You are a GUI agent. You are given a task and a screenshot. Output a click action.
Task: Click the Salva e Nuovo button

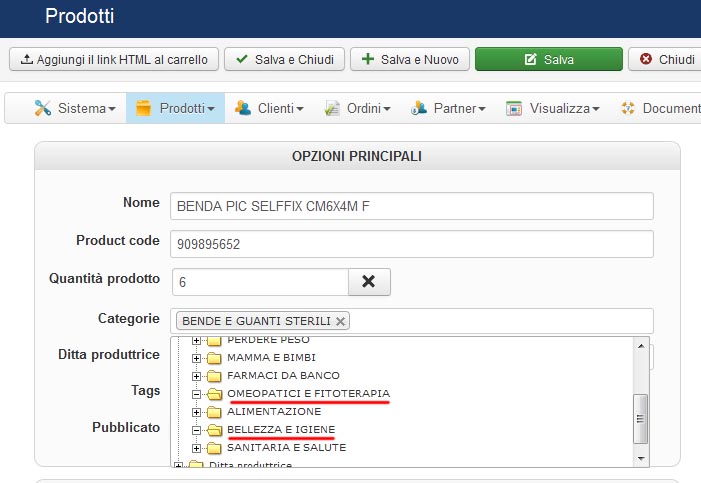410,59
